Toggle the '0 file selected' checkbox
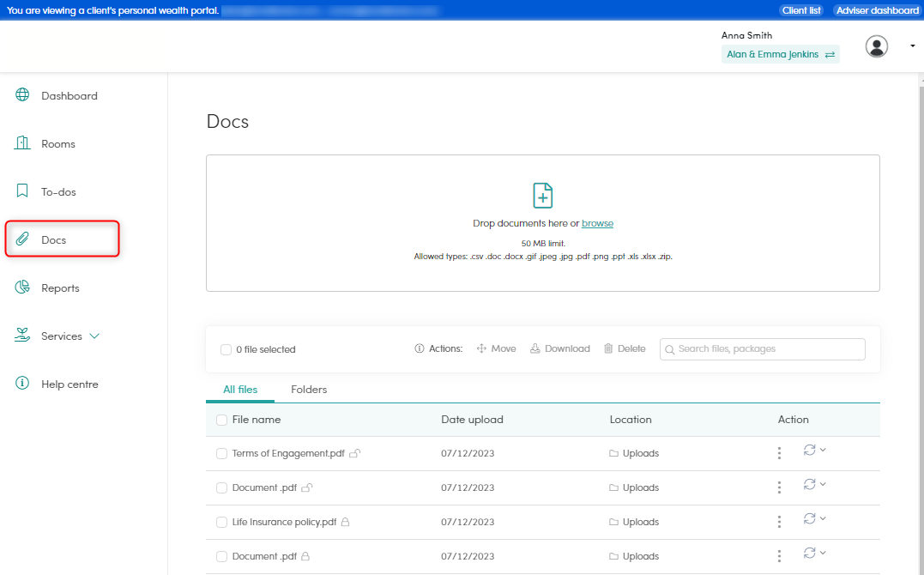 (x=226, y=349)
